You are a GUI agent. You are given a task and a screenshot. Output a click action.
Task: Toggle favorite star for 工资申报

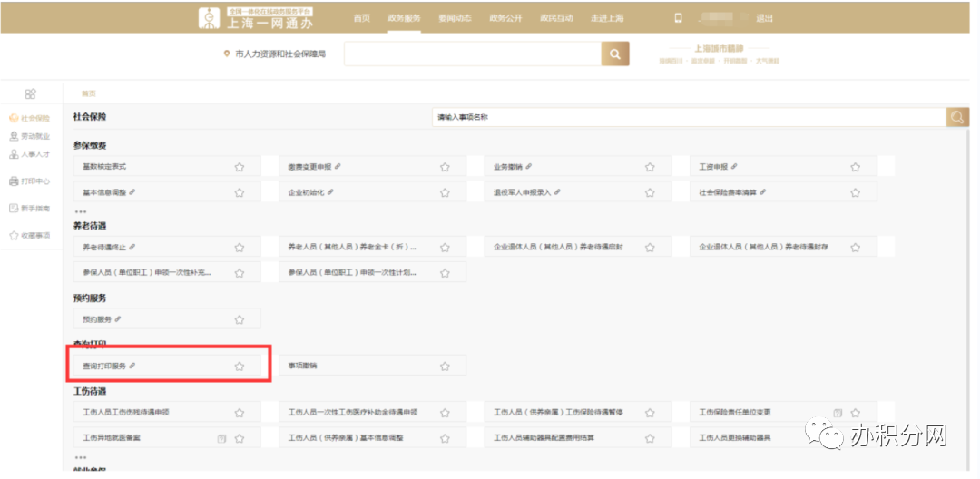tap(855, 167)
